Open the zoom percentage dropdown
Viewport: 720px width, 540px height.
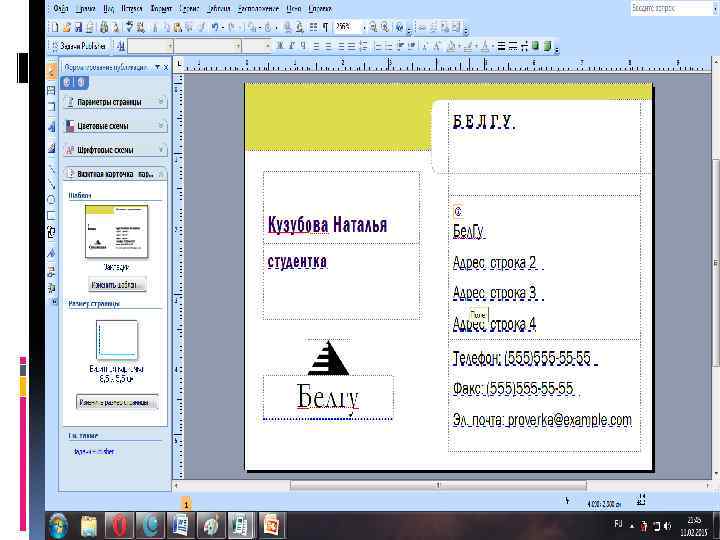(x=364, y=28)
